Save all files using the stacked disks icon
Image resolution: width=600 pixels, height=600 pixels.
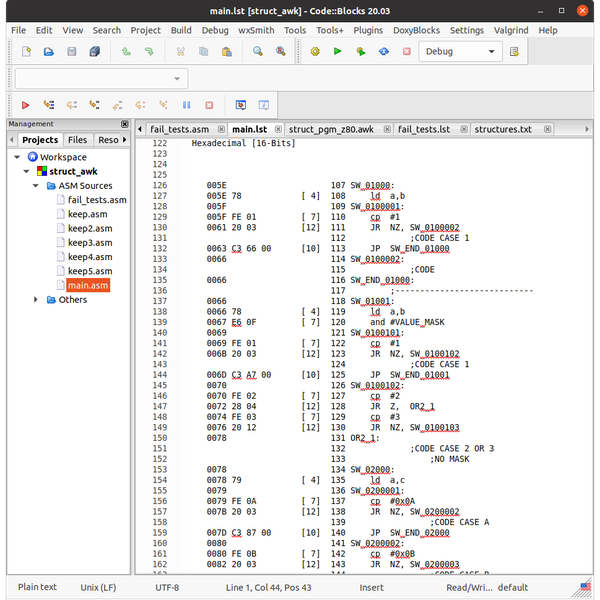click(95, 51)
